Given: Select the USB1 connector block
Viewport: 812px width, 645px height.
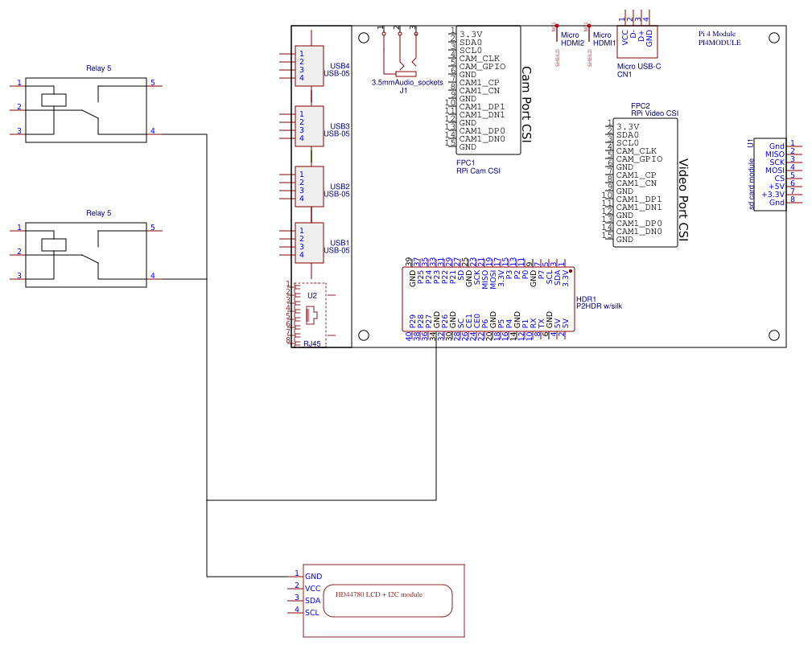Looking at the screenshot, I should click(x=309, y=243).
